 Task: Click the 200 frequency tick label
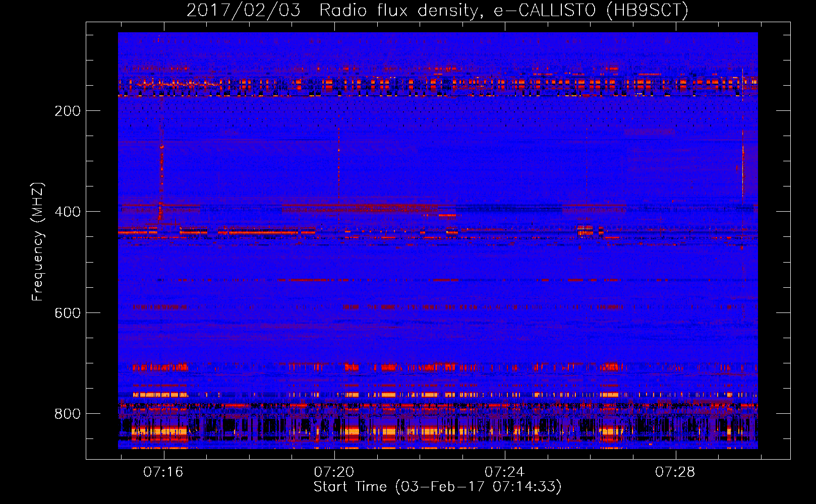coord(68,111)
